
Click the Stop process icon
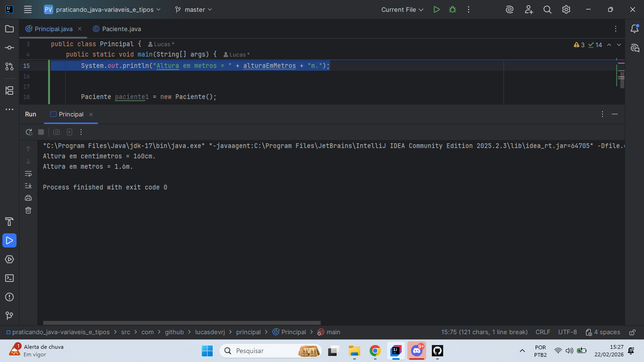point(41,132)
